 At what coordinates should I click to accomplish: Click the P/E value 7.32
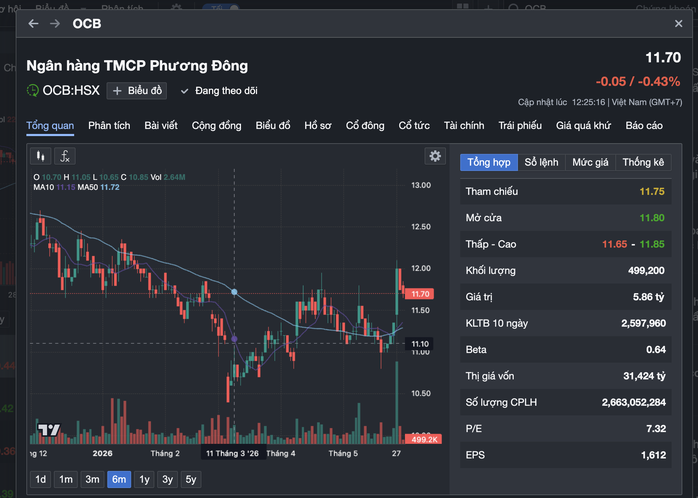coord(656,429)
